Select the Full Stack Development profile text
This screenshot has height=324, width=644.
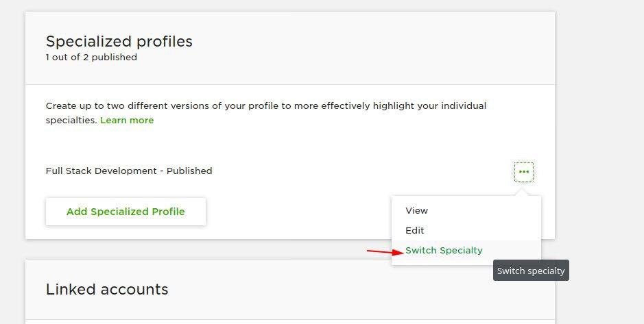tap(102, 171)
